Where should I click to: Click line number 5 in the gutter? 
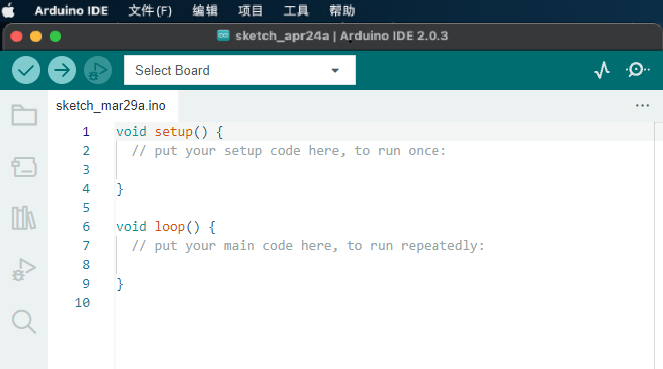click(x=86, y=208)
